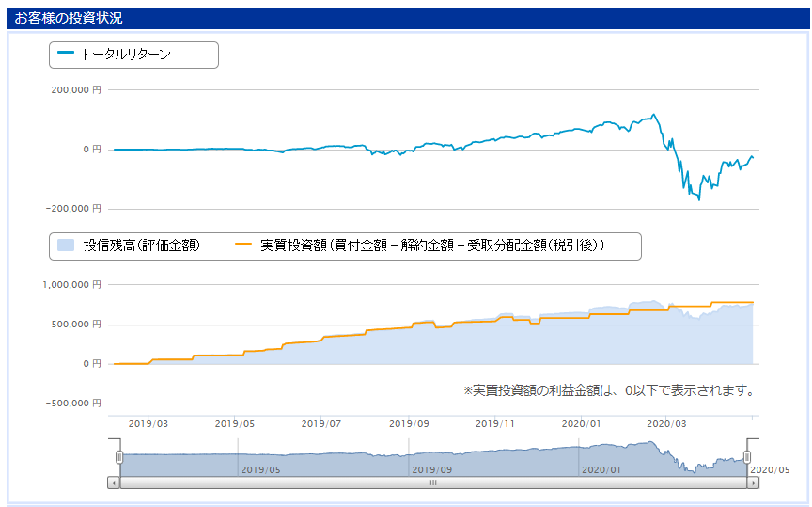Click the 2020/03 x-axis label
This screenshot has height=507, width=812.
(x=666, y=423)
